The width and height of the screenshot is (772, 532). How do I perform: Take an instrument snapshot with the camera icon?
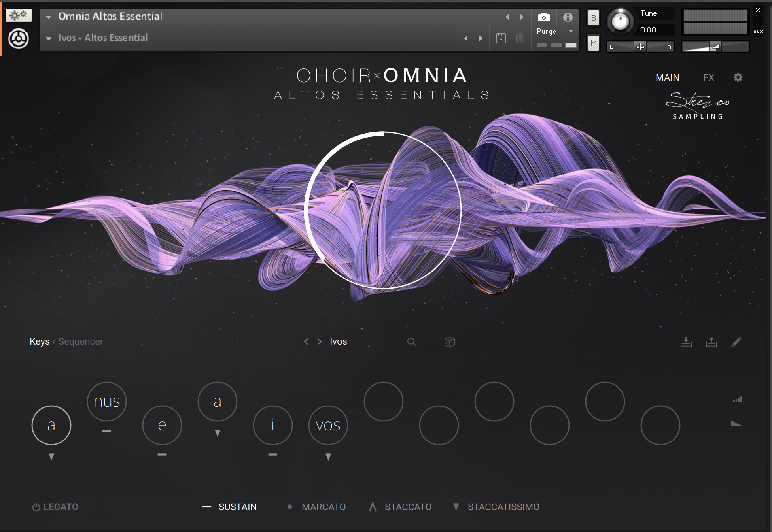pos(544,17)
